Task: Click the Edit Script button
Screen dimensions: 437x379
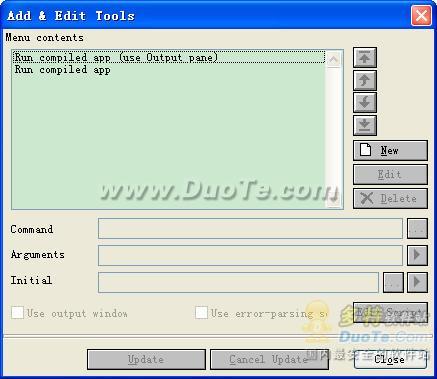Action: tap(390, 313)
